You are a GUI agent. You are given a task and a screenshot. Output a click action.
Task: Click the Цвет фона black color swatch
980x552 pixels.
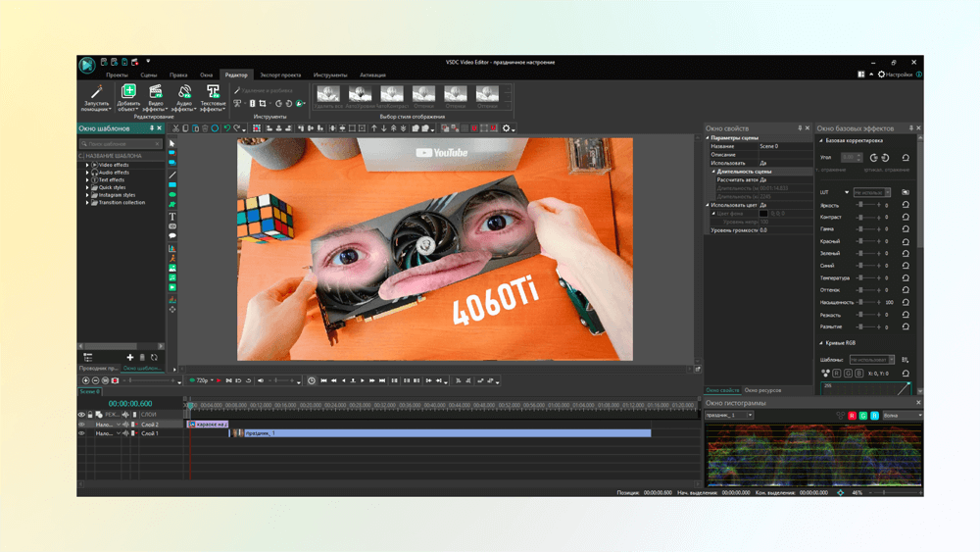tap(763, 213)
